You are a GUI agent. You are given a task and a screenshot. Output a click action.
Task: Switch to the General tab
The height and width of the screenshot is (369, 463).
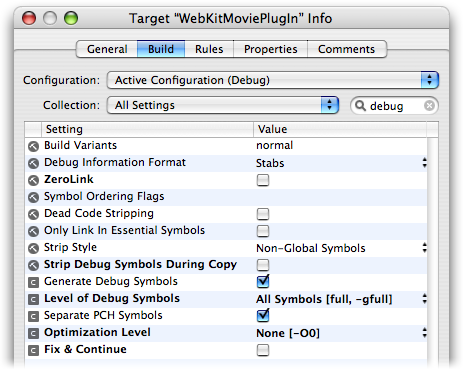click(107, 49)
